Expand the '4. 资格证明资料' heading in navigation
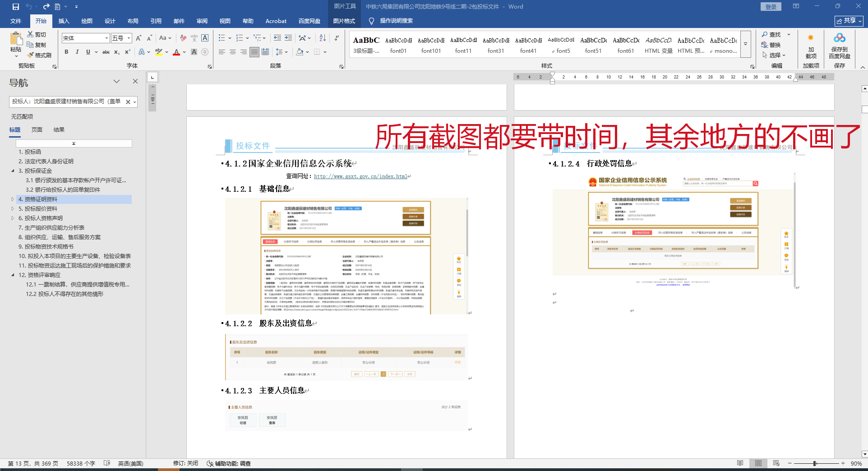This screenshot has width=868, height=471. point(13,199)
